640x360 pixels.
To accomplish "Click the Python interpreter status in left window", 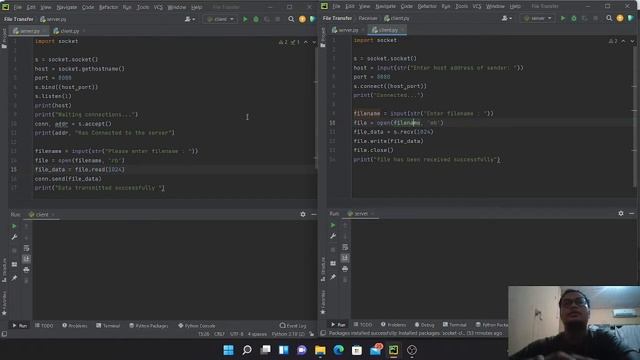I will coord(288,334).
